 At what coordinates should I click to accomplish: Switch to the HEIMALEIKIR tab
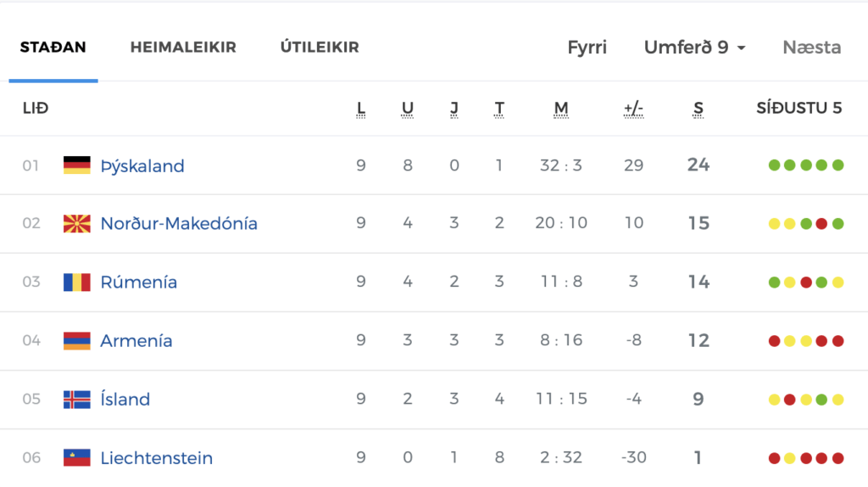click(x=183, y=48)
